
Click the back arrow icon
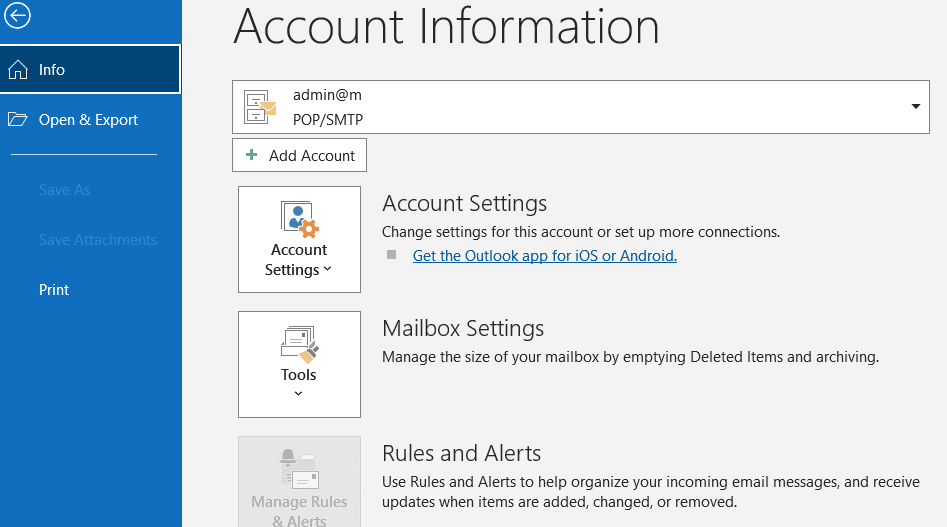tap(16, 15)
